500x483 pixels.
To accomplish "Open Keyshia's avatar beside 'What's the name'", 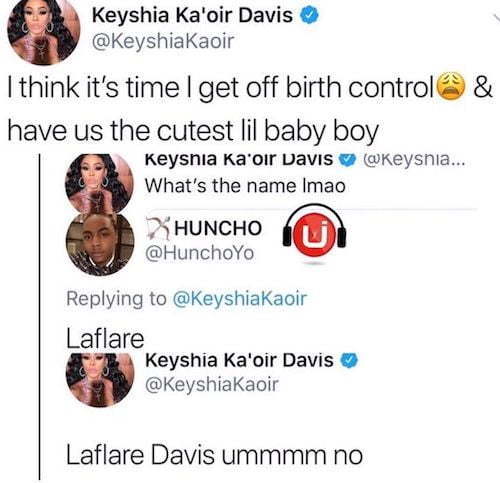I will [99, 183].
